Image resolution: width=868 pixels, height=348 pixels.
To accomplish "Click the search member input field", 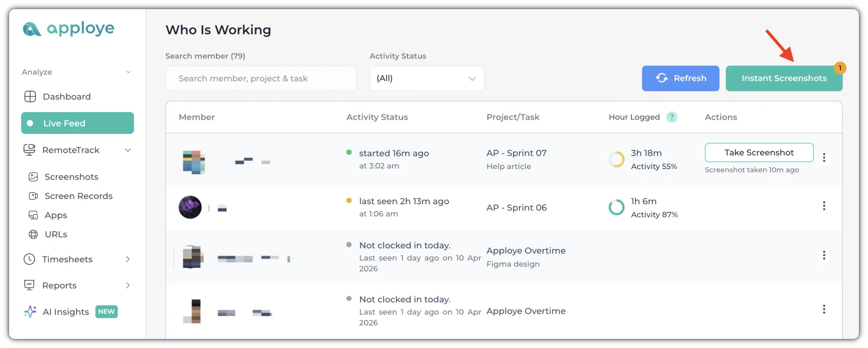I will pyautogui.click(x=260, y=79).
